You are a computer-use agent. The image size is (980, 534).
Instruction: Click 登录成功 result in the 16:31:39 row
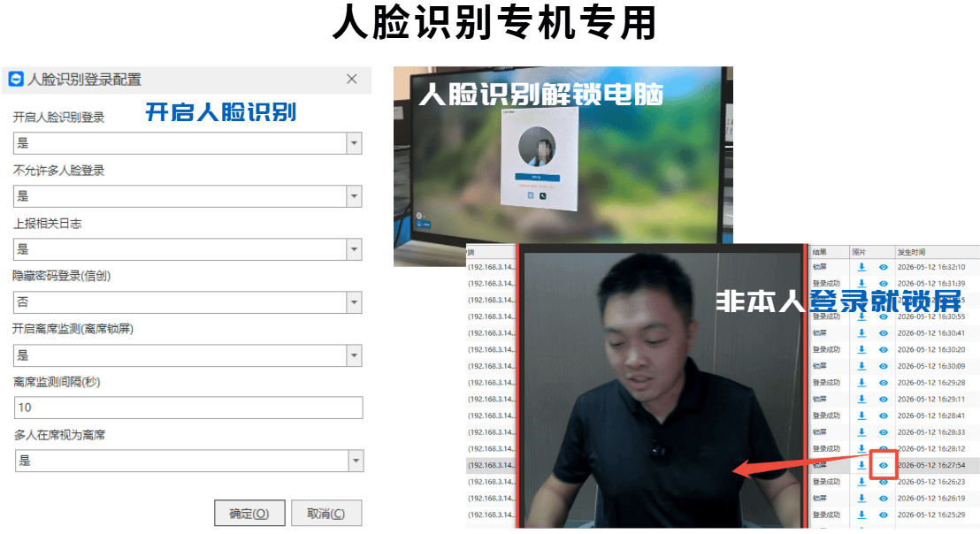[826, 284]
